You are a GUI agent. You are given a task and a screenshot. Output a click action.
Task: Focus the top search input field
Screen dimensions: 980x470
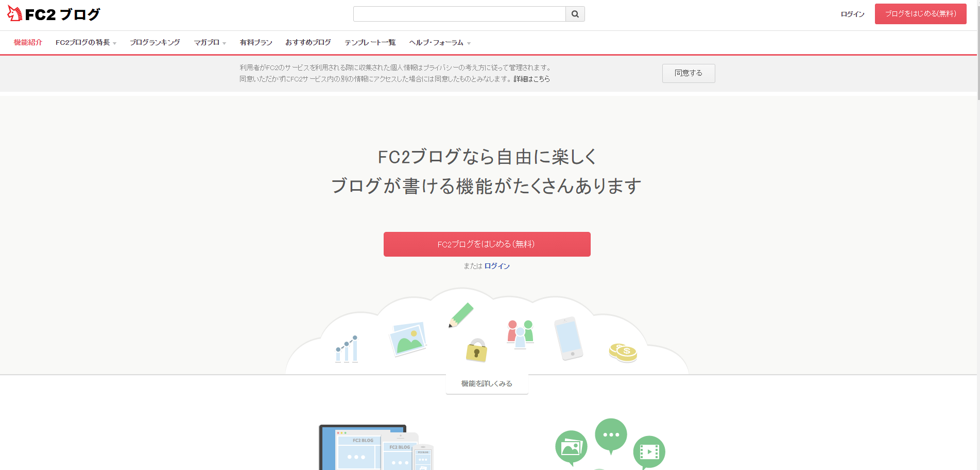point(459,14)
